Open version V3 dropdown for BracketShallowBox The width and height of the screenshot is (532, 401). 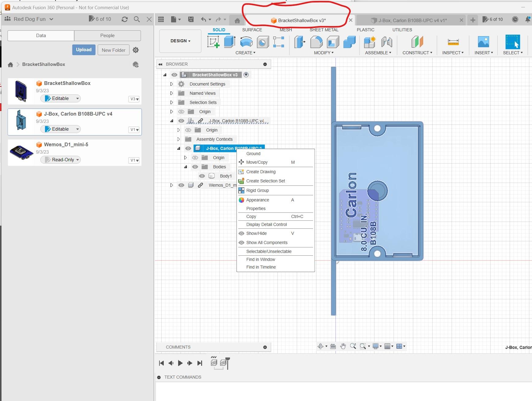point(134,99)
